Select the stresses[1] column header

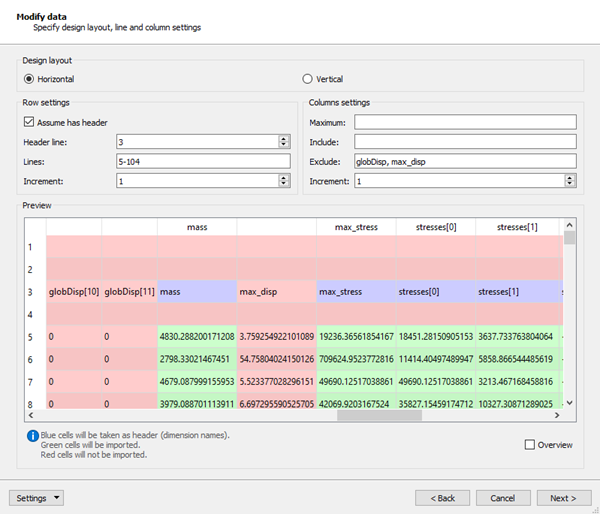click(517, 227)
